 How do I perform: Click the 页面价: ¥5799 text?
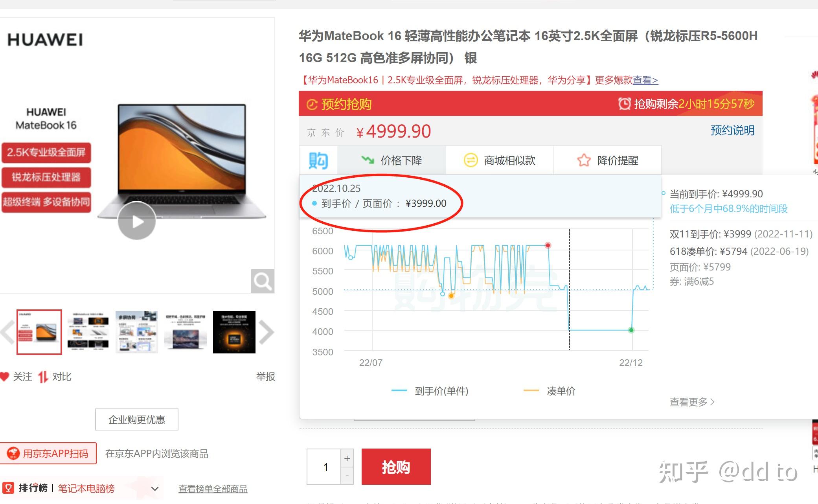click(700, 267)
